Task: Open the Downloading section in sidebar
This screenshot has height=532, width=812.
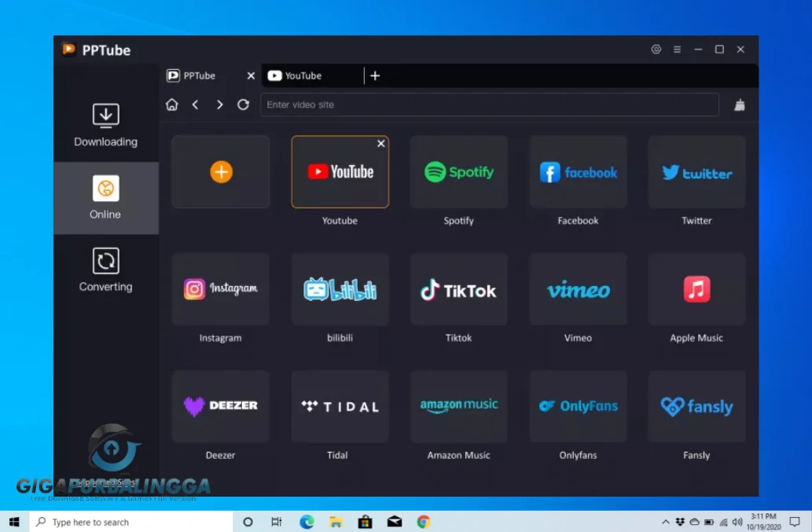Action: point(105,126)
